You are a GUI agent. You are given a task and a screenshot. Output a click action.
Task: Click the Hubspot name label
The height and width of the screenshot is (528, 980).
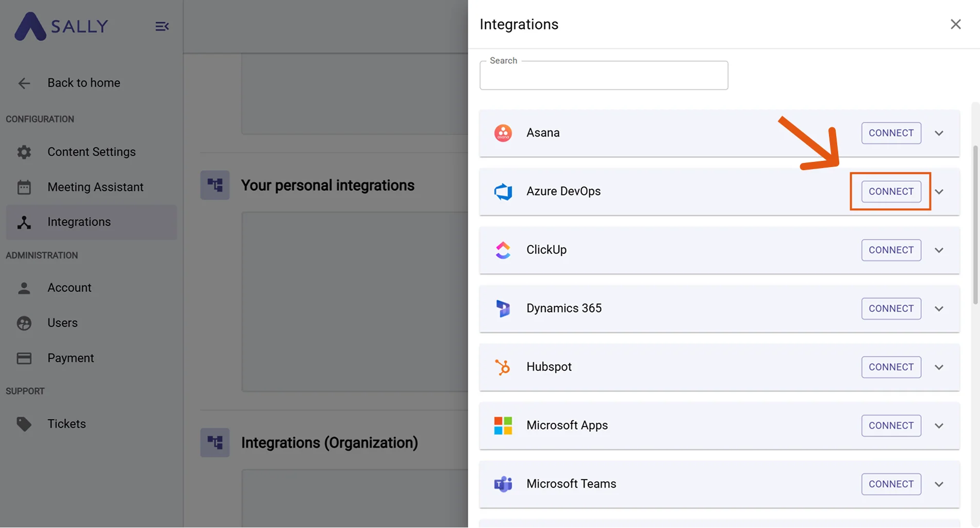(x=549, y=367)
